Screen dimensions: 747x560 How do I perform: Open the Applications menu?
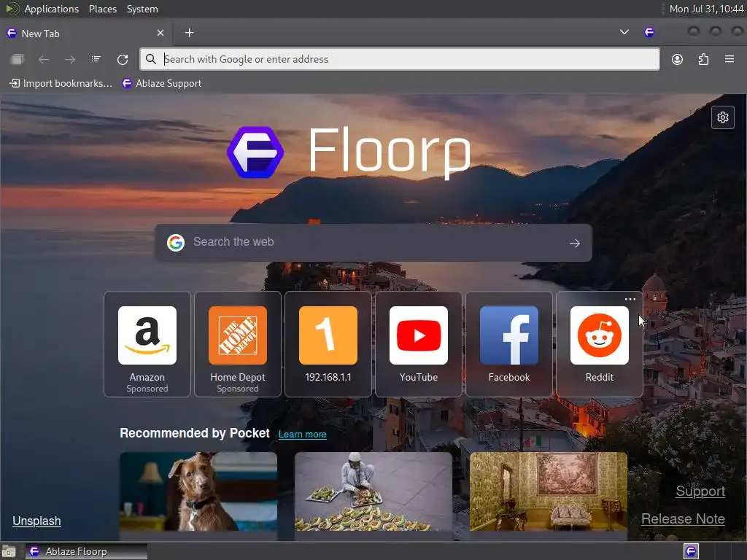pyautogui.click(x=52, y=9)
